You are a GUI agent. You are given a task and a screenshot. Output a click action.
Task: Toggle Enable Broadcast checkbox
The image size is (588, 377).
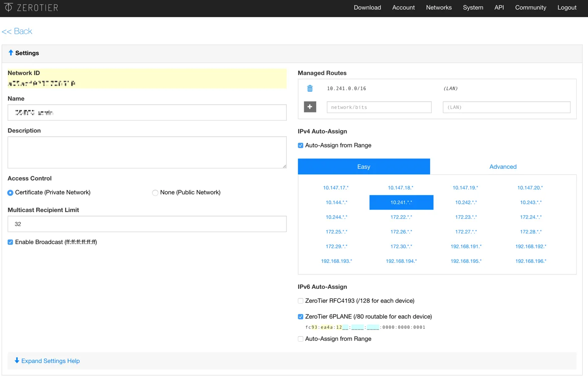pyautogui.click(x=10, y=242)
